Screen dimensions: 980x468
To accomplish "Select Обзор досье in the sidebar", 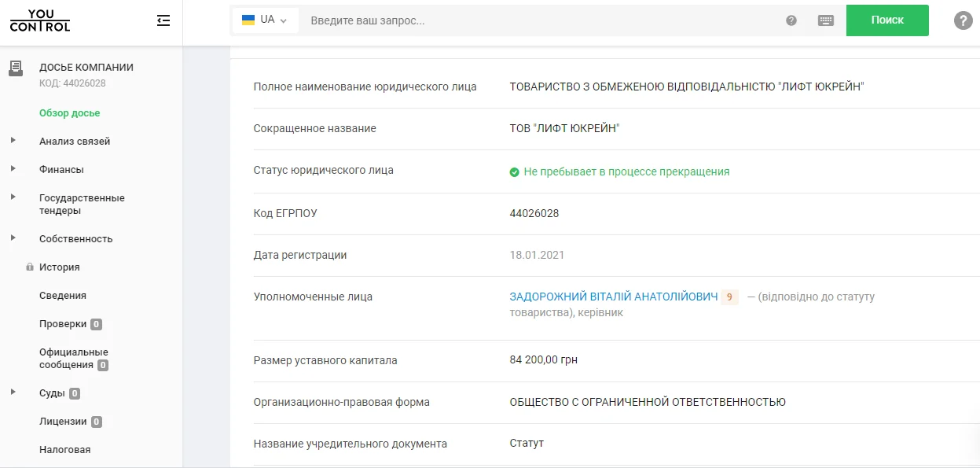I will coord(69,113).
